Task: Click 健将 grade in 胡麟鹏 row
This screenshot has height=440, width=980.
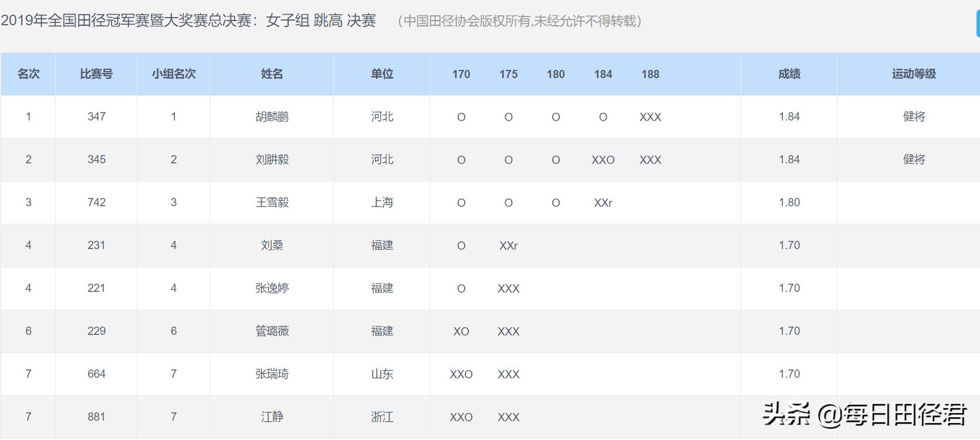Action: pos(914,117)
